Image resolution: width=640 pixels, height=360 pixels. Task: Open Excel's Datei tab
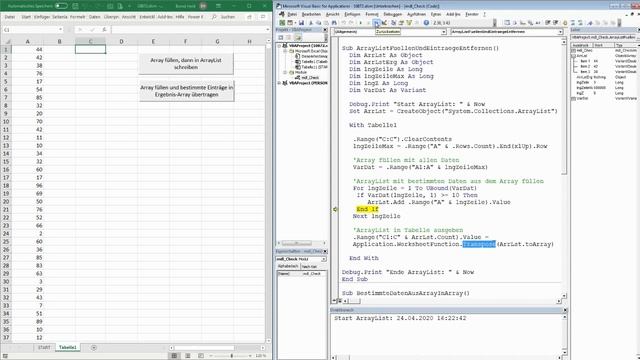point(10,17)
